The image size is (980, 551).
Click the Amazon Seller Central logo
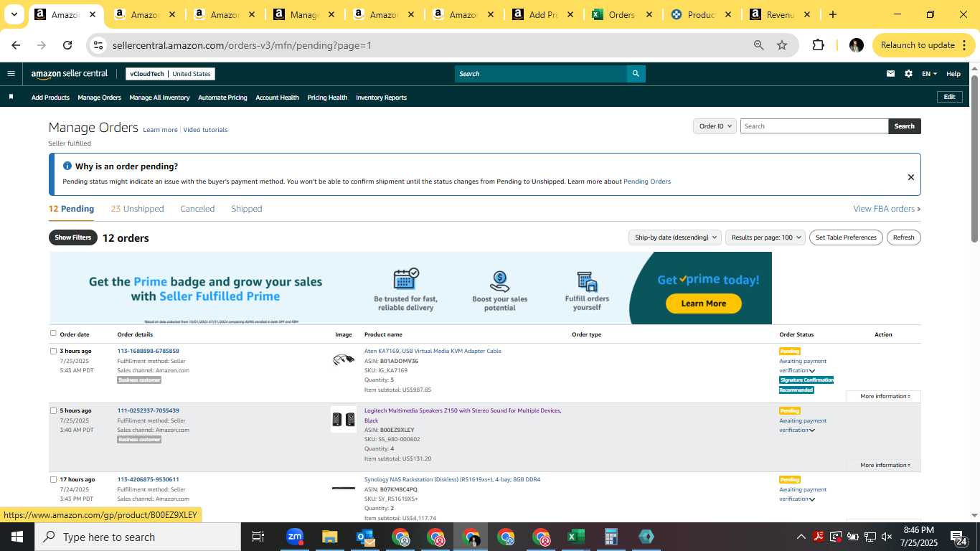click(x=70, y=74)
